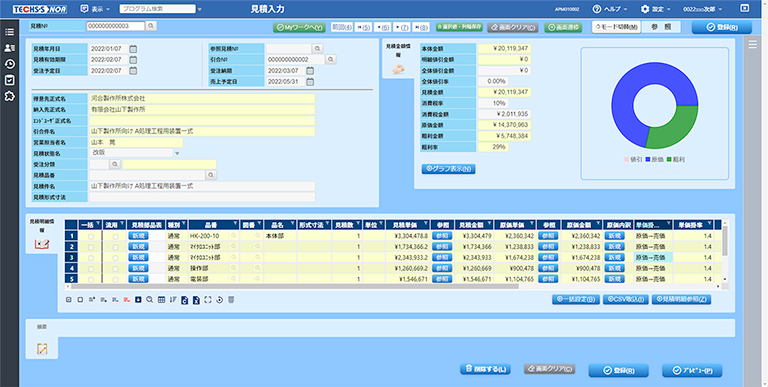
Task: Open calendar picker for 売上予定日
Action: pyautogui.click(x=310, y=82)
